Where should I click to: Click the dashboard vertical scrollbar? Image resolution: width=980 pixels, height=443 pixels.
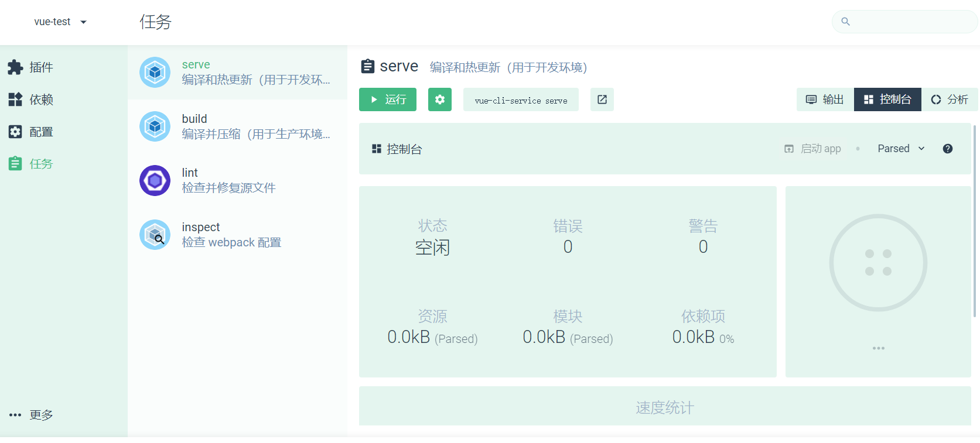[975, 221]
